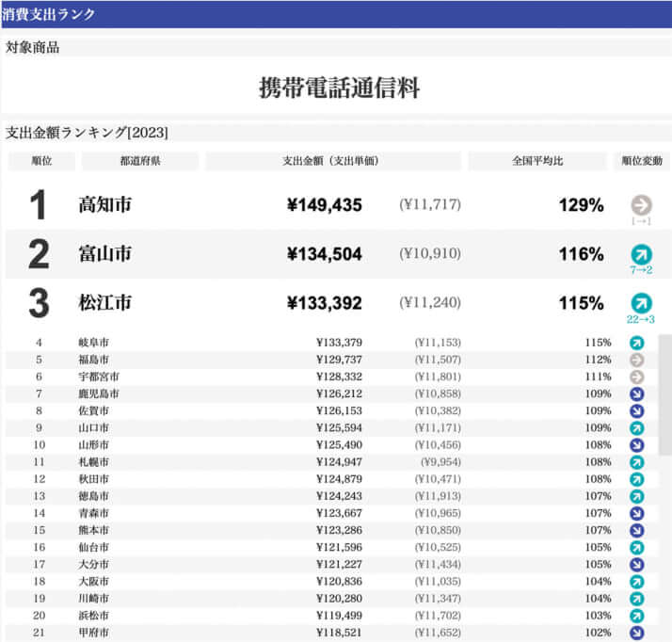Click the 全国平均比 column header
Screen dimensions: 672x642
click(x=537, y=162)
